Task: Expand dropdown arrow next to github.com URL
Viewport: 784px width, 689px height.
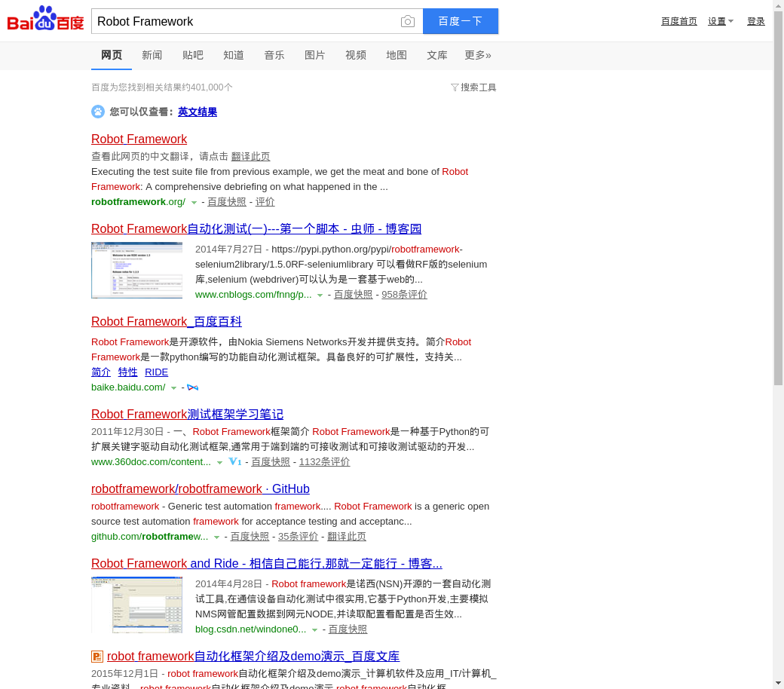Action: [216, 537]
